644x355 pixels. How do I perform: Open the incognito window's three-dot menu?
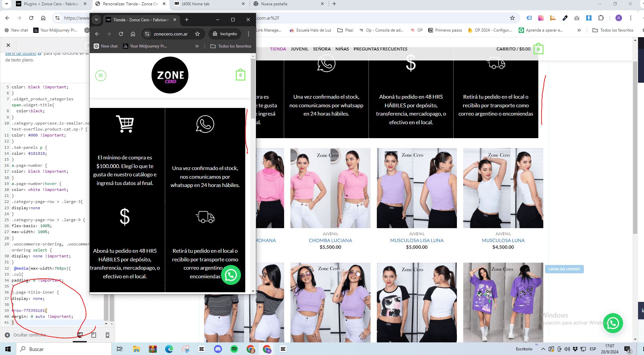click(x=249, y=34)
